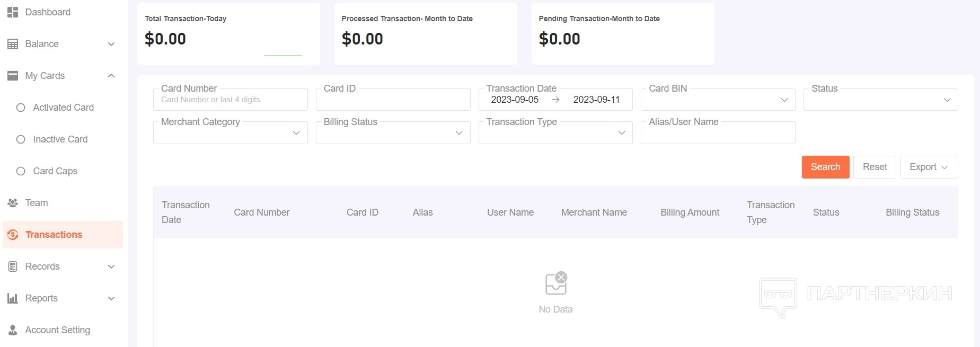This screenshot has width=980, height=347.
Task: Click the Reset button
Action: click(x=875, y=167)
